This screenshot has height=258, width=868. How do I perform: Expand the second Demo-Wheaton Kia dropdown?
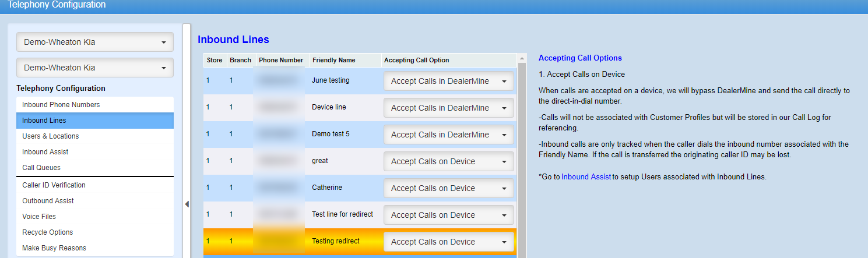click(95, 68)
